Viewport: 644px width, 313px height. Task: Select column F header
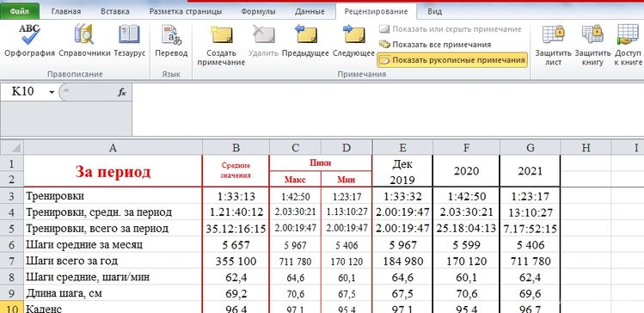(466, 147)
